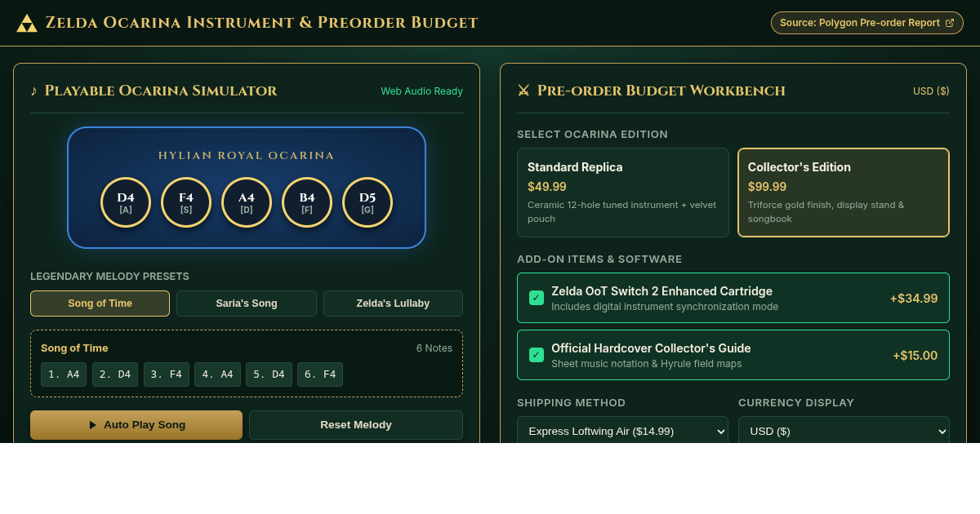The image size is (980, 514).
Task: Choose the Standard Replica edition
Action: coord(623,193)
